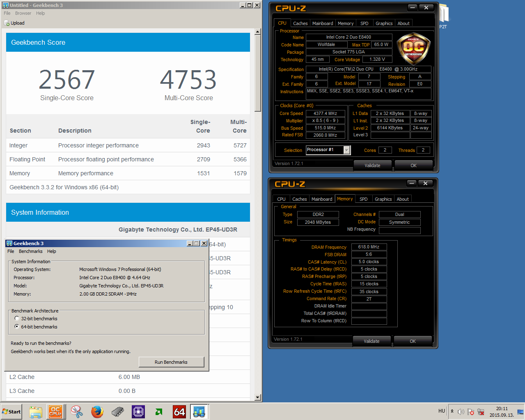Click the DRAM Frequency value 618.0 MHz
This screenshot has width=525, height=420.
click(x=369, y=247)
